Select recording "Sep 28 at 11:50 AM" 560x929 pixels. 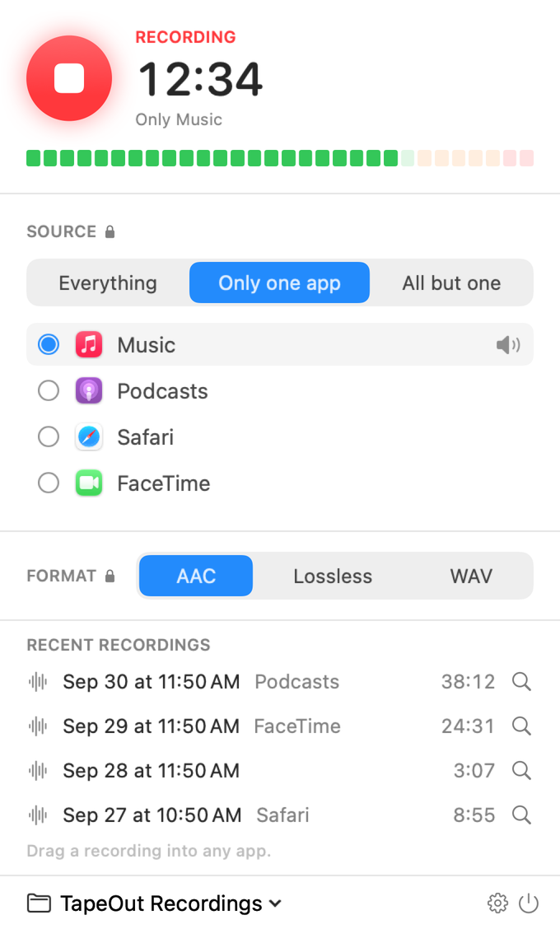click(151, 770)
